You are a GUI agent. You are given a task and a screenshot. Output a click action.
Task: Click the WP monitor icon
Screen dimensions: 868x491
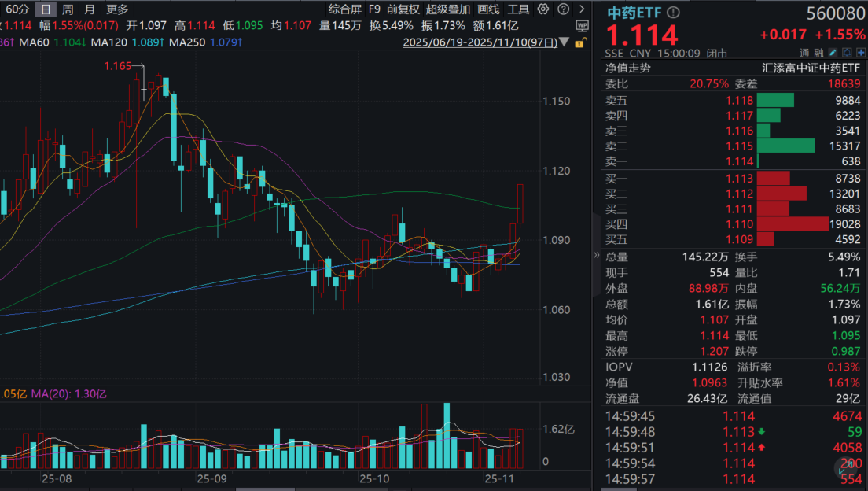click(582, 25)
